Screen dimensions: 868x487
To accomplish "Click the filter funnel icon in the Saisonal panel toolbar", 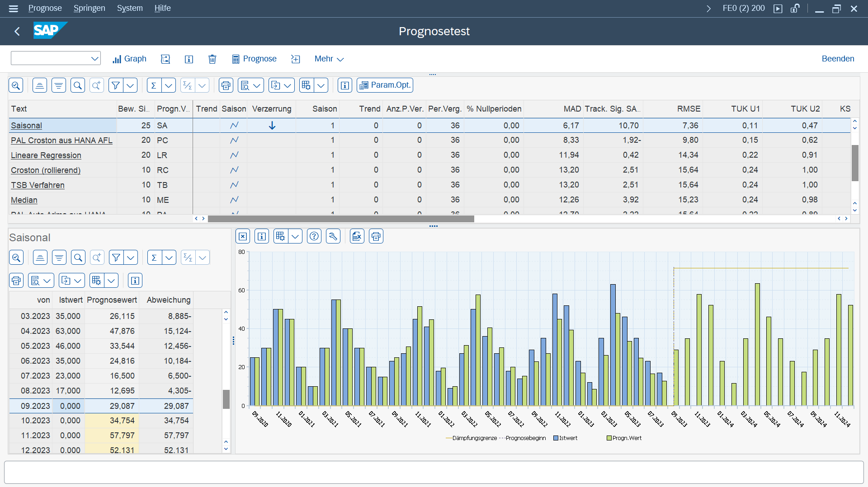I will coord(116,258).
